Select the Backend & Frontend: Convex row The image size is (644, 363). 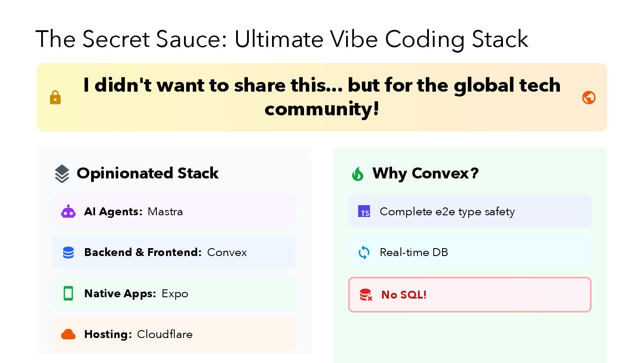[174, 252]
